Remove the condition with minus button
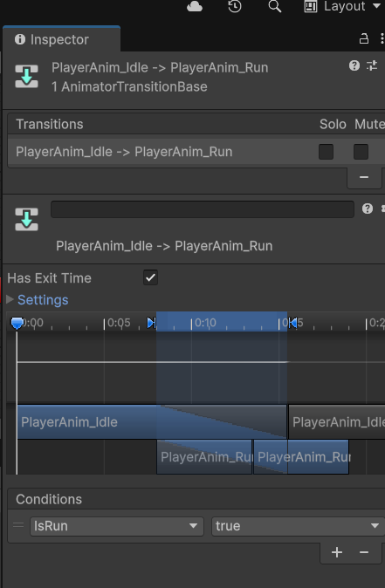The width and height of the screenshot is (385, 588). pos(363,552)
